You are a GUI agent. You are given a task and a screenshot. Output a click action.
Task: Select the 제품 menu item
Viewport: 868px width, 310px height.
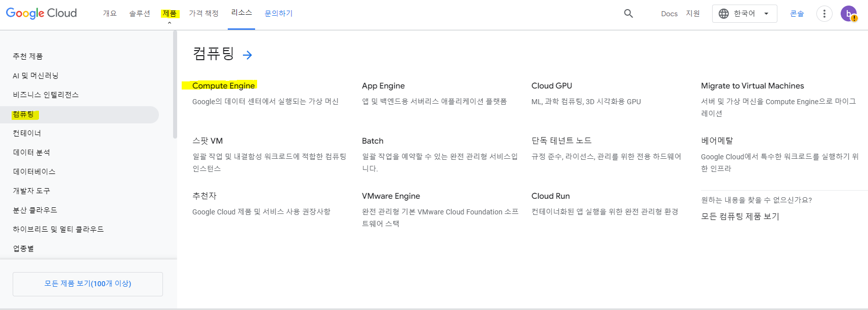(x=170, y=13)
